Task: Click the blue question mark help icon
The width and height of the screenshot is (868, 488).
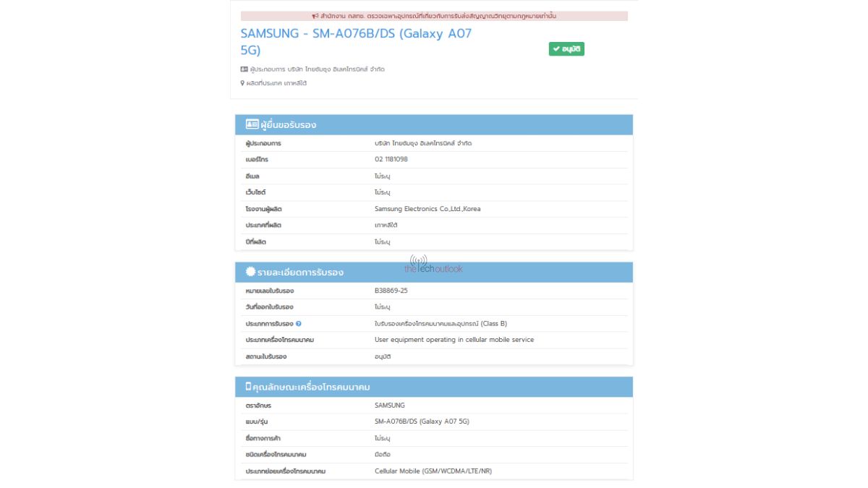Action: point(299,324)
